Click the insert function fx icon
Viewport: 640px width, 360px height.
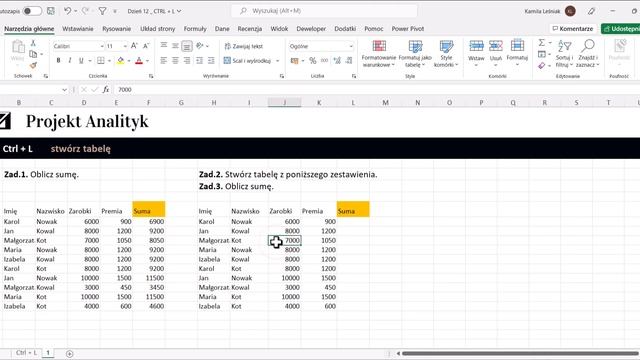click(x=106, y=89)
